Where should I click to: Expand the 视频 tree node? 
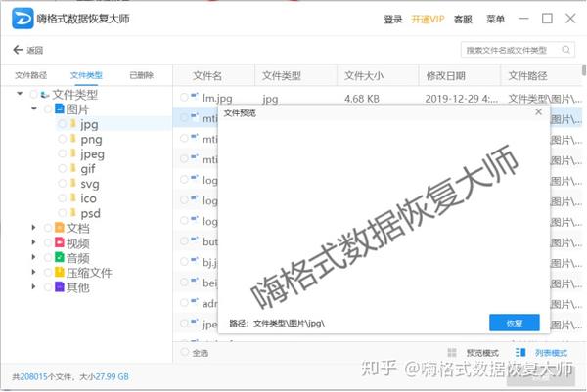coord(33,242)
